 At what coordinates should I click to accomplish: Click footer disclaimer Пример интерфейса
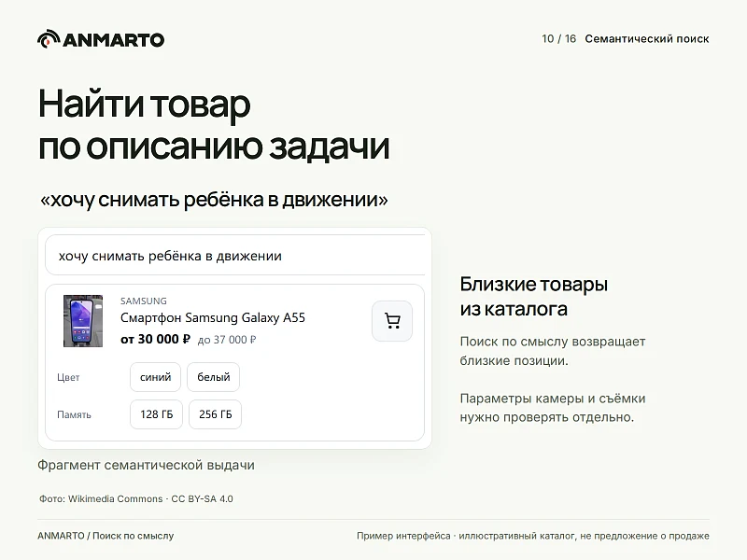tap(533, 536)
